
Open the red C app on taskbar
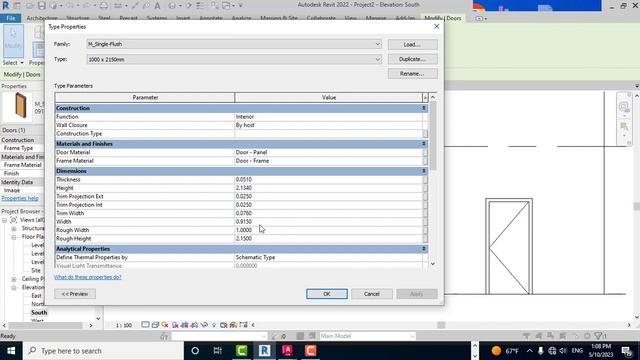310,351
